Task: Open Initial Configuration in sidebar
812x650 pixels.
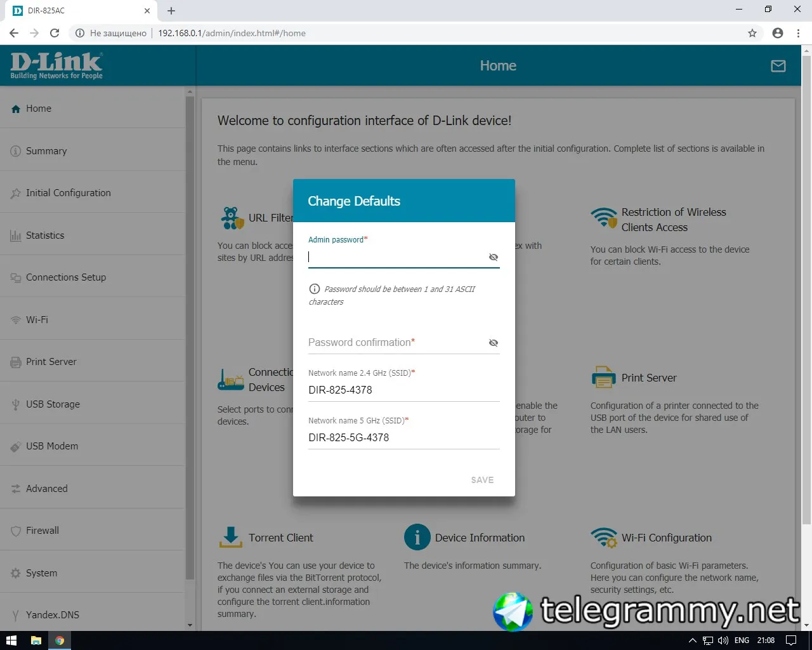Action: click(x=93, y=193)
